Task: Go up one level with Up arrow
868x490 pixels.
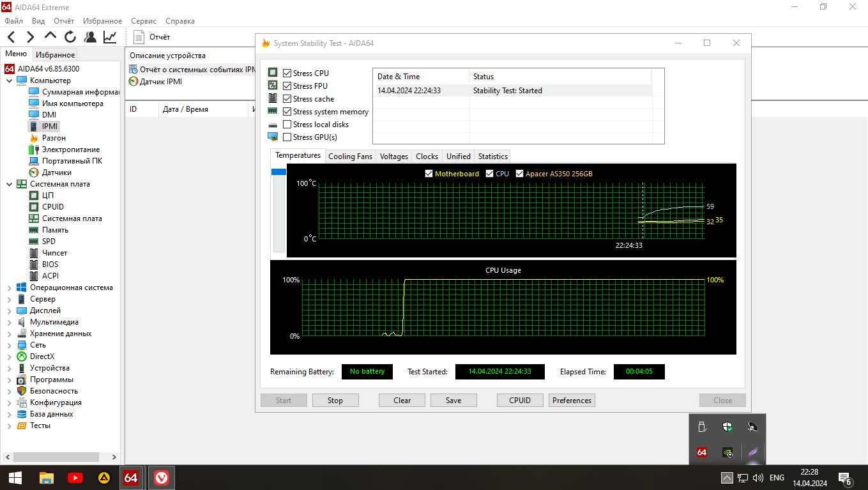Action: (50, 37)
